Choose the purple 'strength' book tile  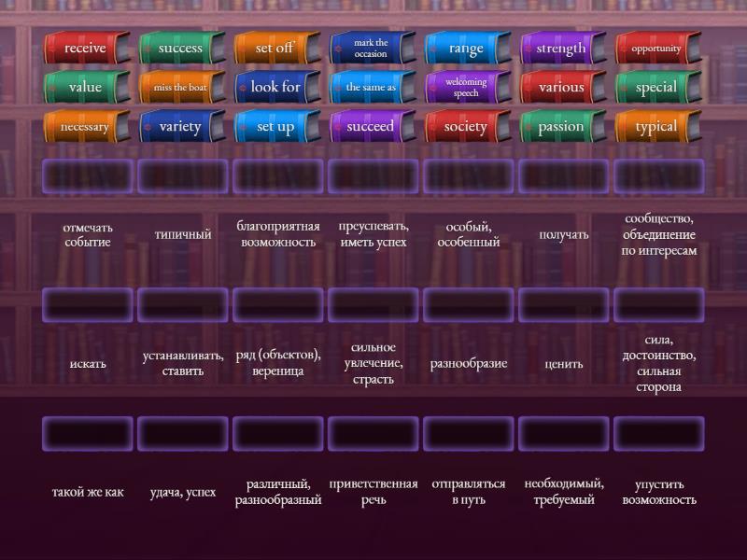[562, 49]
